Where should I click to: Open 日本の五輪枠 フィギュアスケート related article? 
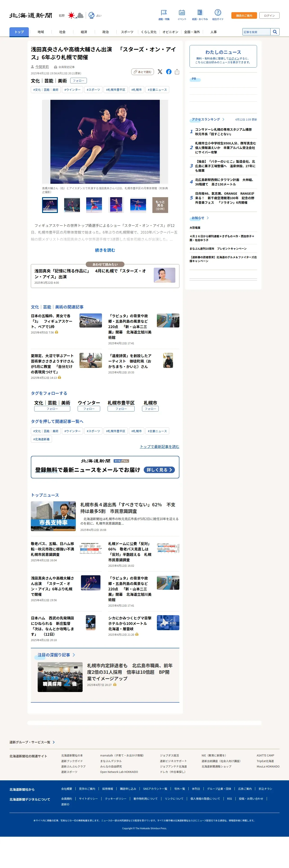tap(52, 321)
